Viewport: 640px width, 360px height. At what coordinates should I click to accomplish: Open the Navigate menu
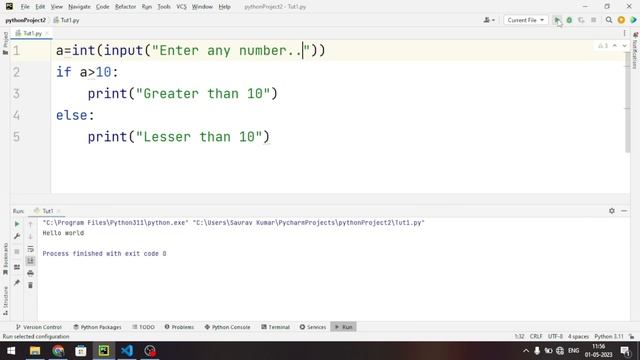79,7
